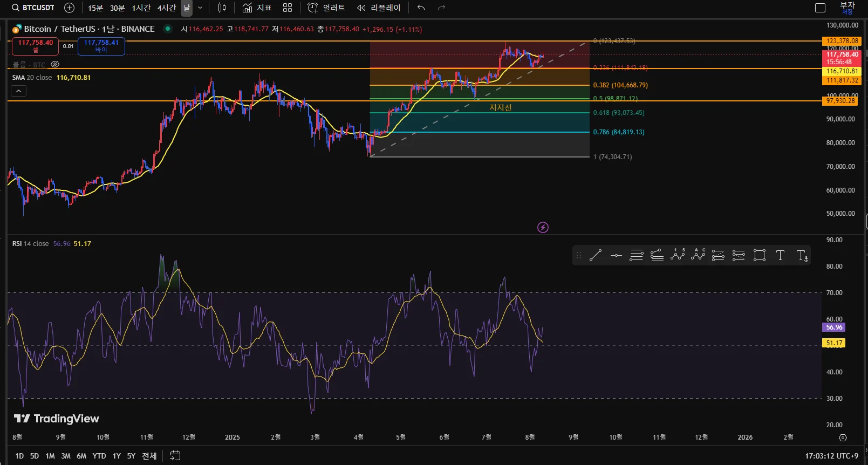The image size is (868, 465).
Task: Select the ABC correction wave tool
Action: click(x=698, y=255)
